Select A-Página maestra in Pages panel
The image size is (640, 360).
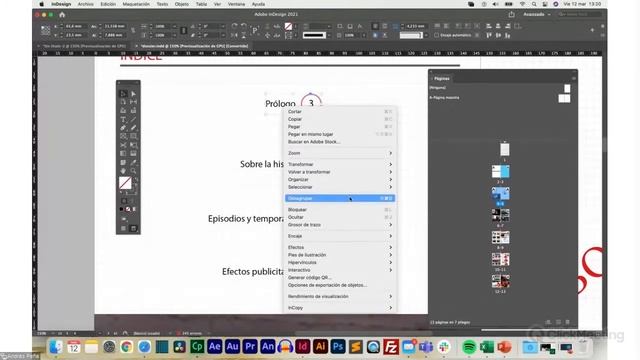point(444,98)
